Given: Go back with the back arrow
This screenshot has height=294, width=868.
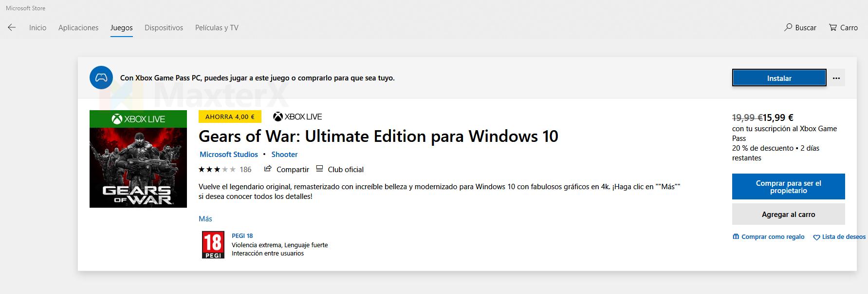Looking at the screenshot, I should coord(12,28).
